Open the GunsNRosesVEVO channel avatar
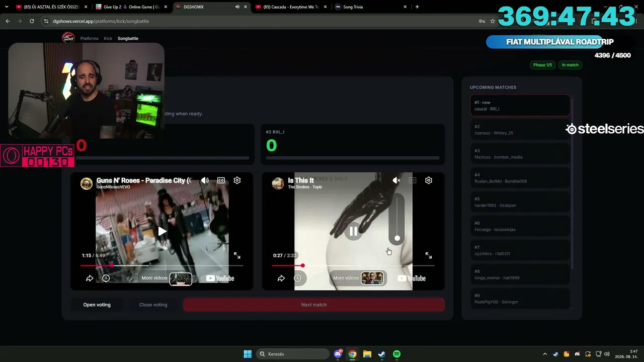The image size is (644, 362). click(87, 184)
